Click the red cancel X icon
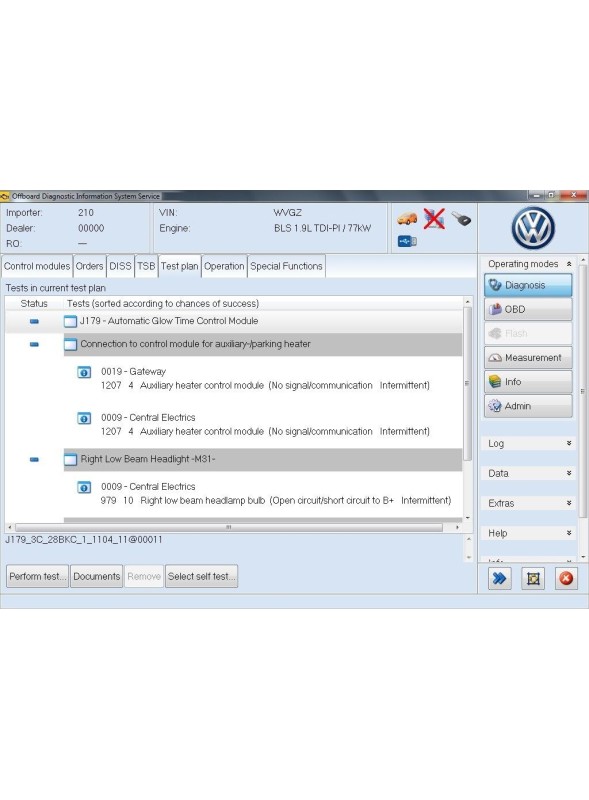The width and height of the screenshot is (589, 800). pyautogui.click(x=566, y=578)
